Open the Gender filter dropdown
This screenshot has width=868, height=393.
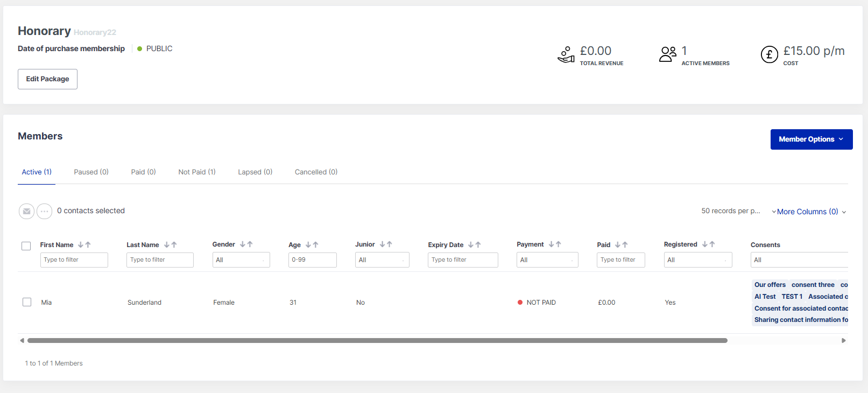pos(241,260)
